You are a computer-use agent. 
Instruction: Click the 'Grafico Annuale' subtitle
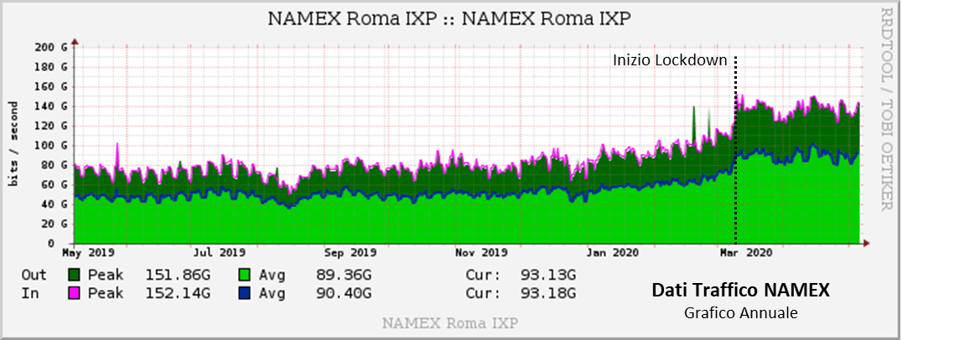(740, 312)
